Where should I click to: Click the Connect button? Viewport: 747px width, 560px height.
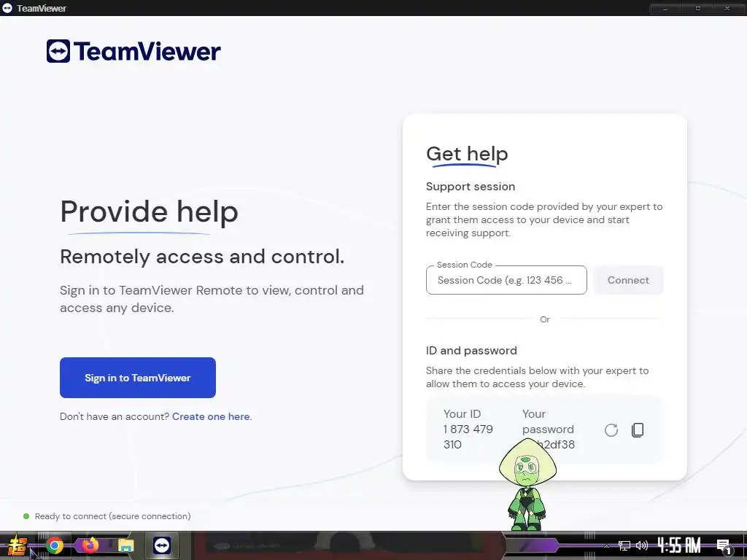[628, 280]
